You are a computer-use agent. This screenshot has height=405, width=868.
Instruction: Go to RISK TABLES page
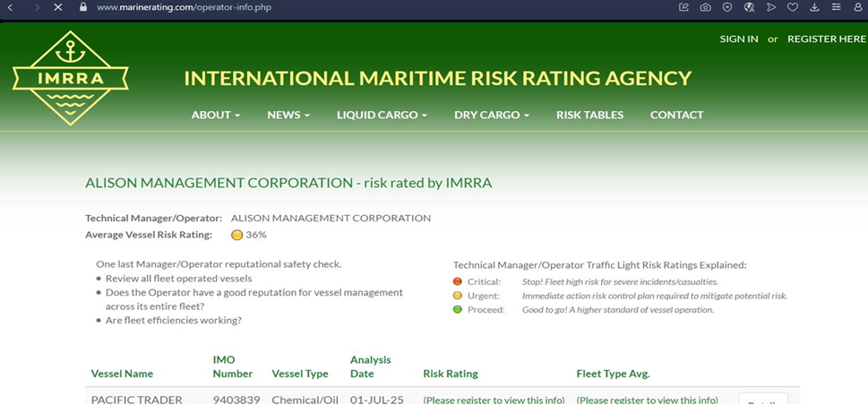pyautogui.click(x=589, y=116)
